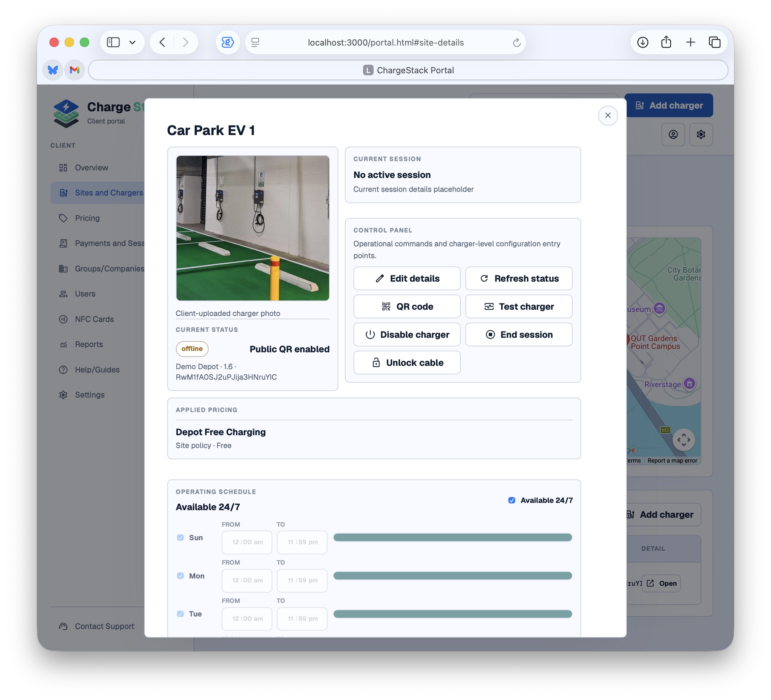Click End session button
Viewport: 771px width, 700px height.
click(519, 335)
